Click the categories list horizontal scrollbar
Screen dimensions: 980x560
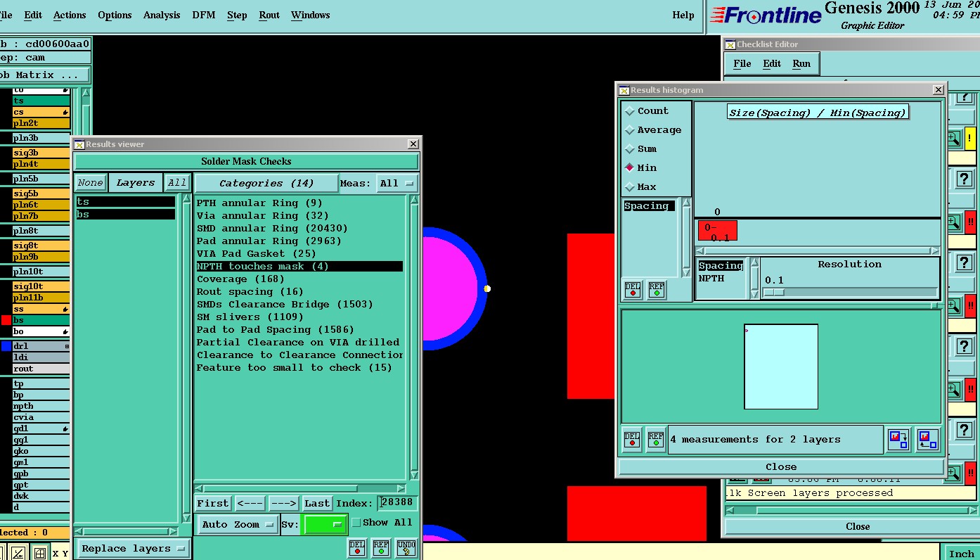(x=300, y=488)
